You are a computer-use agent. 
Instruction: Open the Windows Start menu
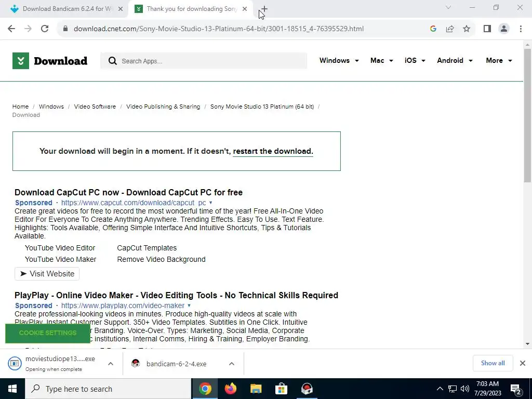click(x=12, y=389)
